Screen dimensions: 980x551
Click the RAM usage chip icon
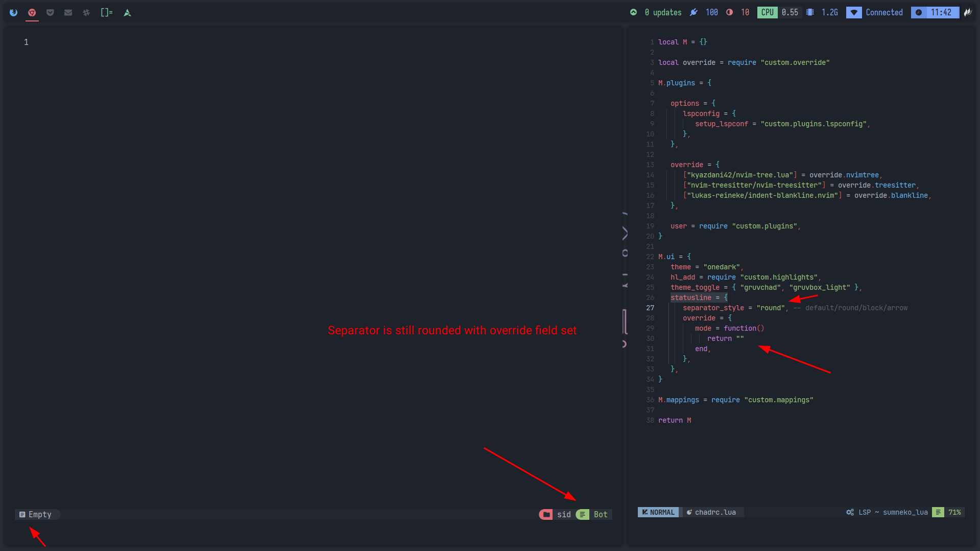click(x=809, y=12)
